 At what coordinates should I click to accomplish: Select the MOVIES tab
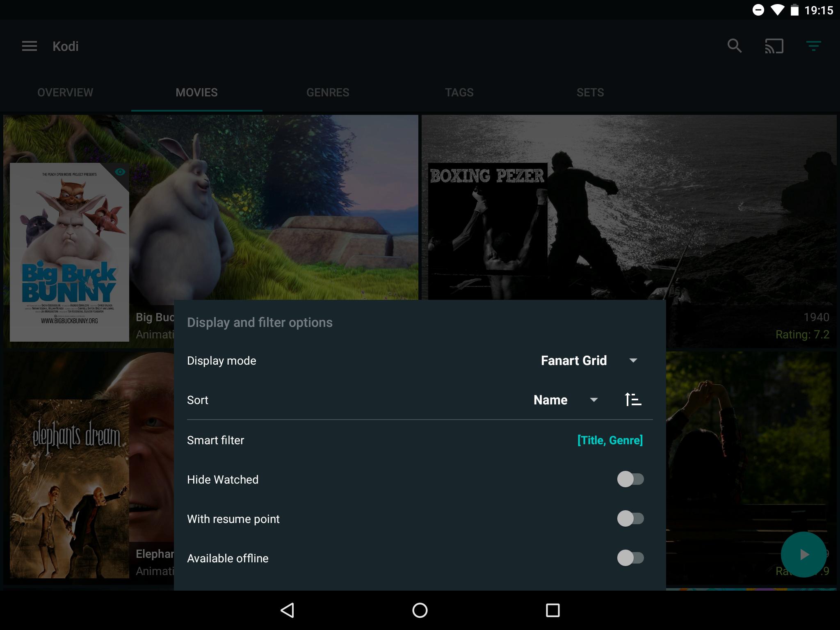point(196,92)
